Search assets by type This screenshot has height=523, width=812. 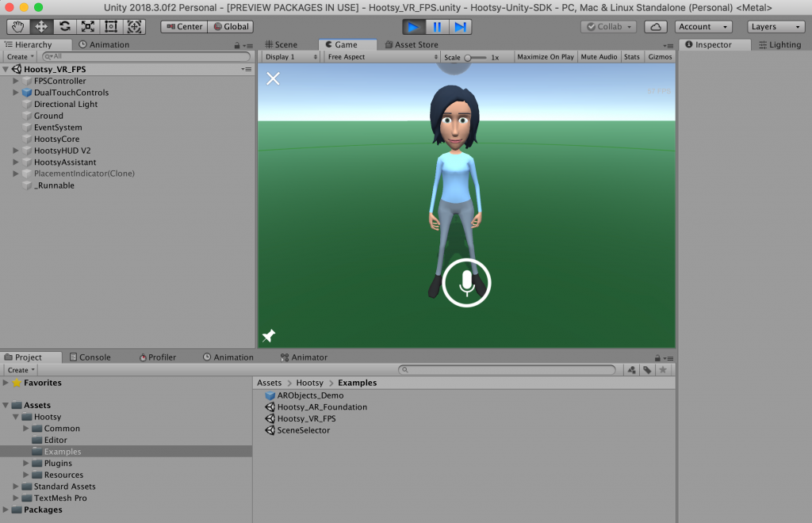point(631,370)
